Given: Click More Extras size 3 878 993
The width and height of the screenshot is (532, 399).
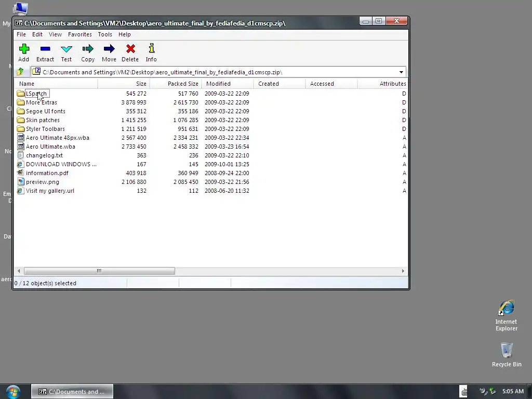Looking at the screenshot, I should pyautogui.click(x=134, y=102).
